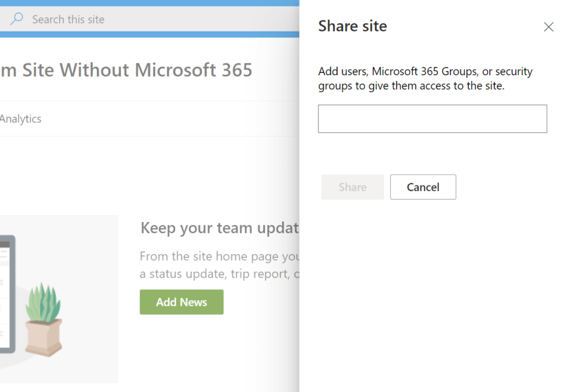Click the Share site heading
Screen dimensions: 566x392
click(353, 26)
